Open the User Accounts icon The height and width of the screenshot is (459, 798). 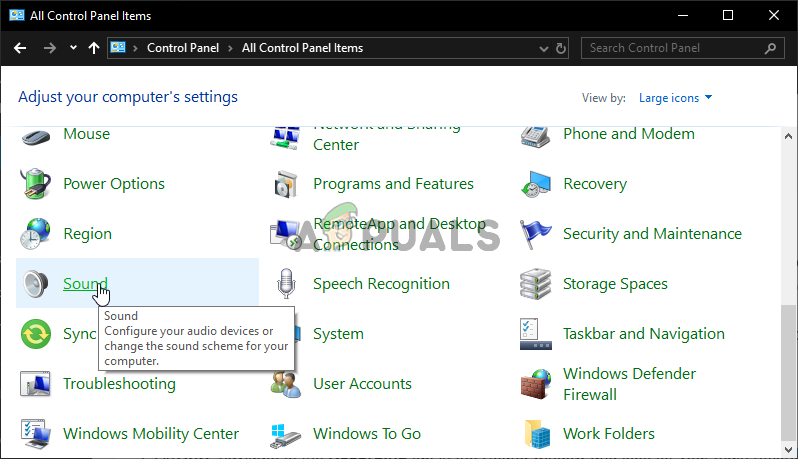pos(286,384)
